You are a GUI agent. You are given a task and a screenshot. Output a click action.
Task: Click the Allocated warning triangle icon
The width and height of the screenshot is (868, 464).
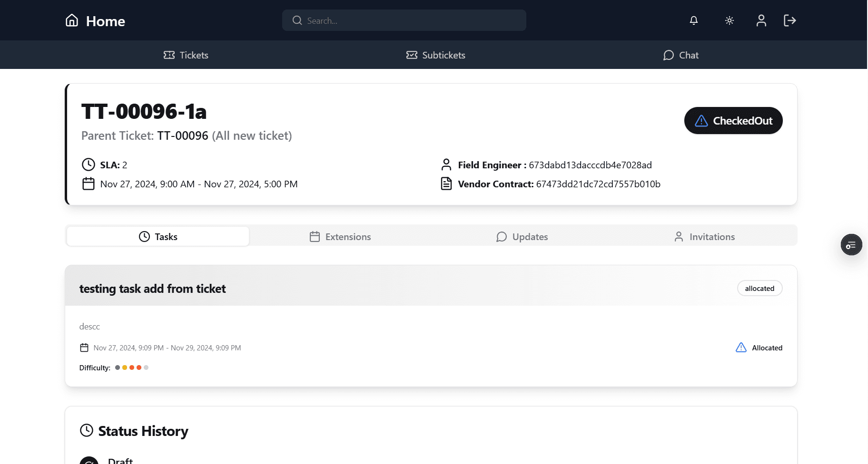(740, 348)
